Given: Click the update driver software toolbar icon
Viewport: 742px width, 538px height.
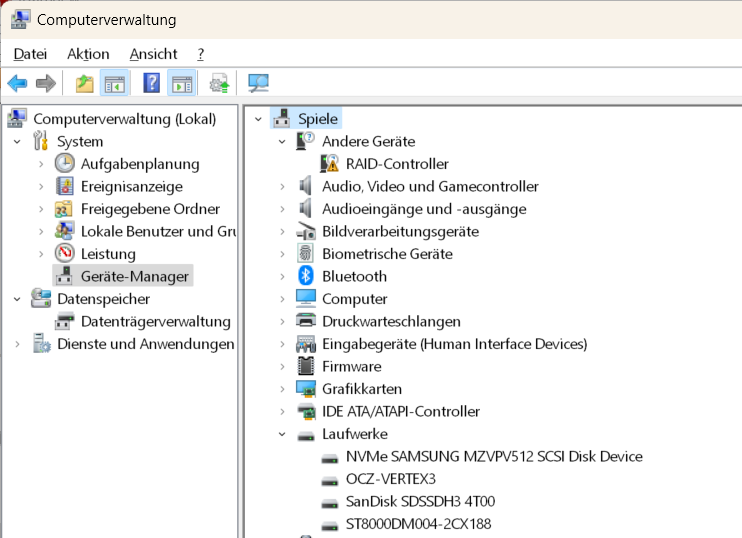Looking at the screenshot, I should click(219, 83).
